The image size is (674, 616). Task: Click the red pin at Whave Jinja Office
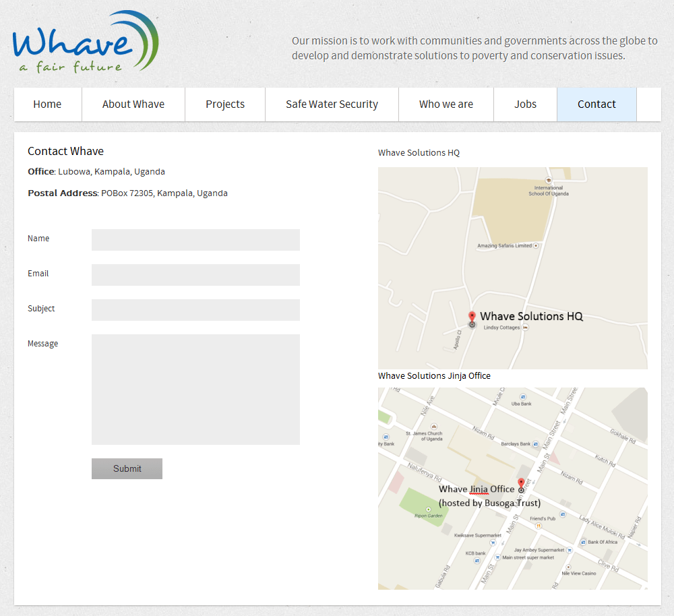[521, 483]
